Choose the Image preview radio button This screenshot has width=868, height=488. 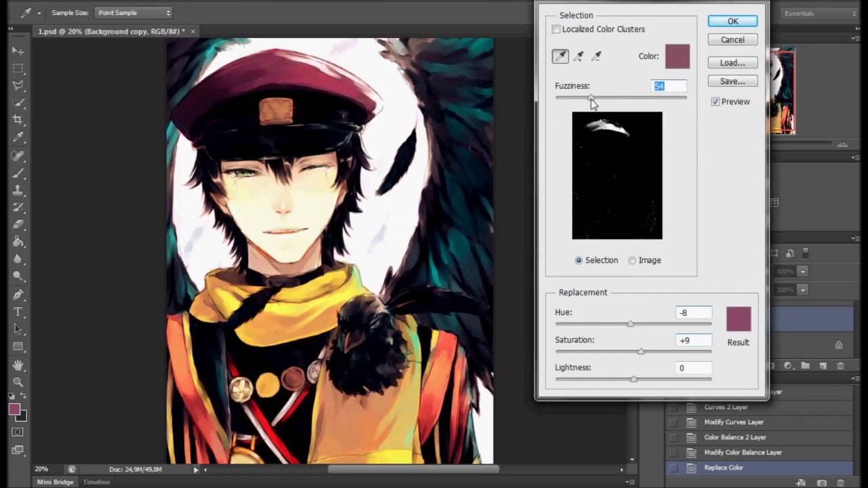click(x=632, y=260)
